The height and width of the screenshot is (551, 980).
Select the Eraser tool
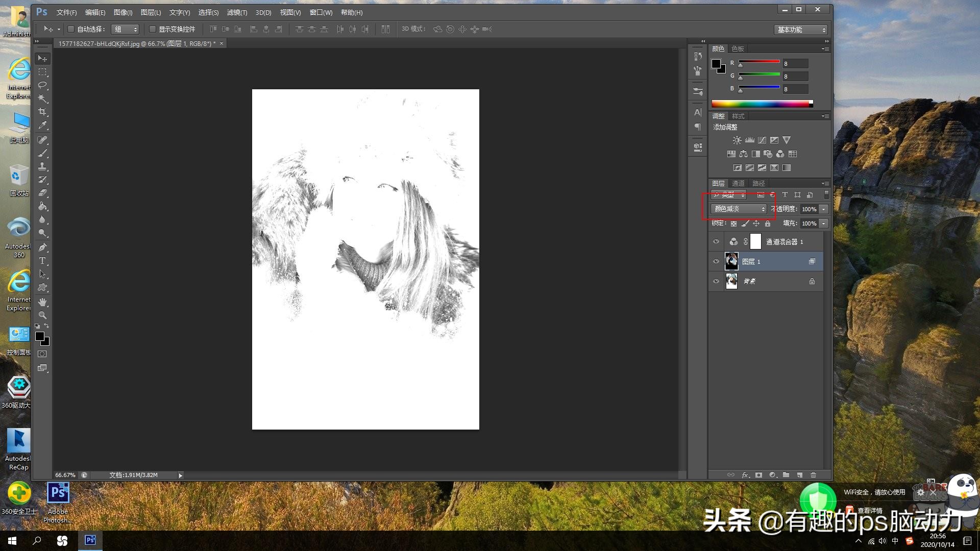click(x=42, y=193)
